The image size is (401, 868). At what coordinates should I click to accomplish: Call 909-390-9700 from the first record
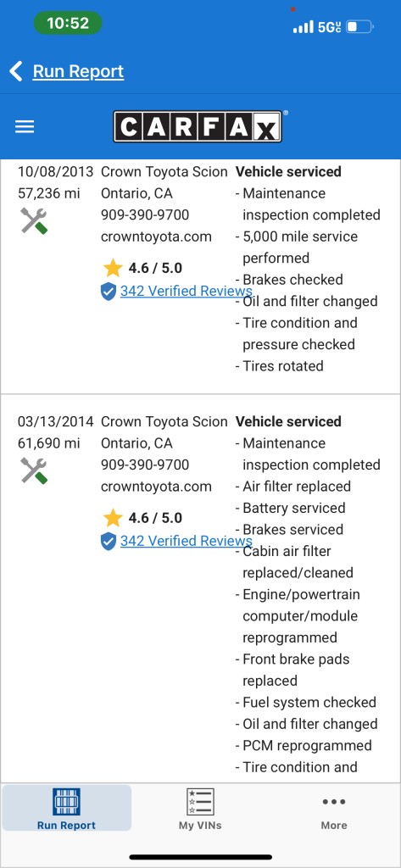pyautogui.click(x=145, y=214)
